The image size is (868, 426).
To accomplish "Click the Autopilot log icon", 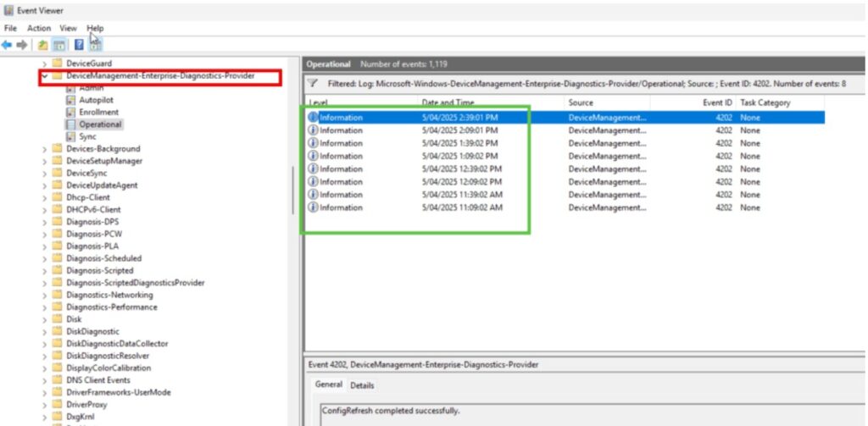I will point(70,100).
